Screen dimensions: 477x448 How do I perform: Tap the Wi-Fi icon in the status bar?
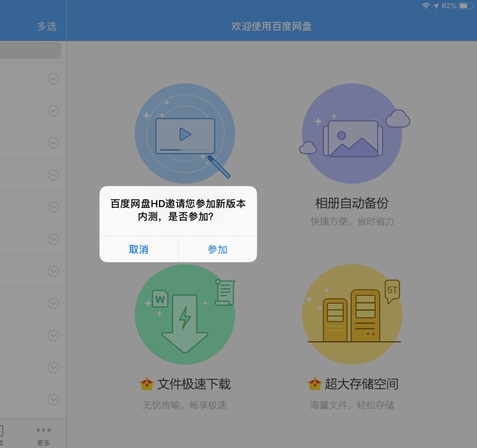(426, 6)
